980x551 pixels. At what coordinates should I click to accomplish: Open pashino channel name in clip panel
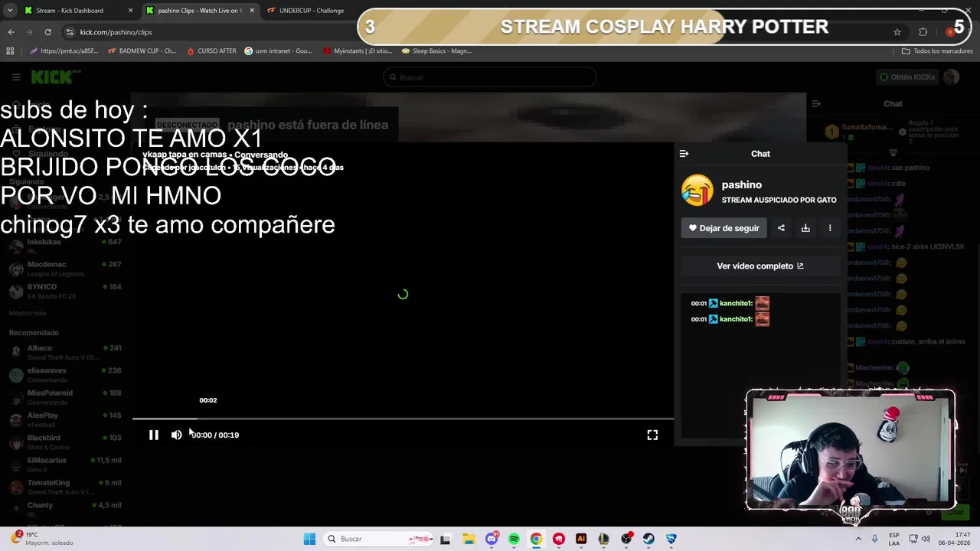[x=742, y=184]
